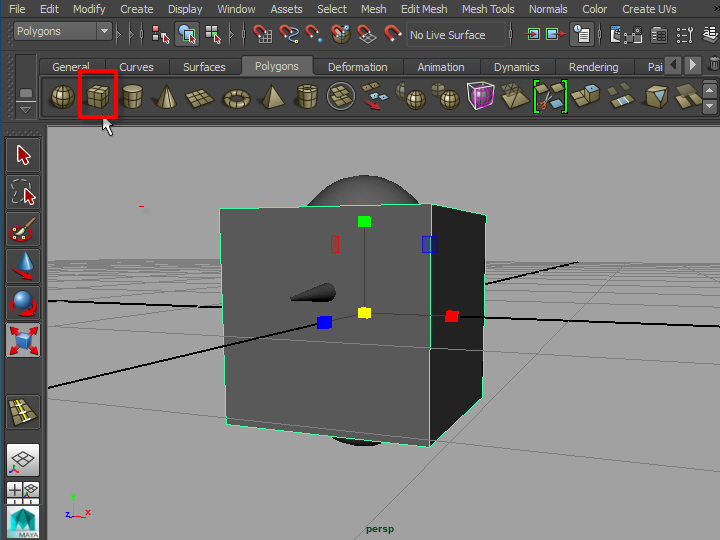Screen dimensions: 720x540
Task: Toggle select by object type mode
Action: click(x=187, y=35)
